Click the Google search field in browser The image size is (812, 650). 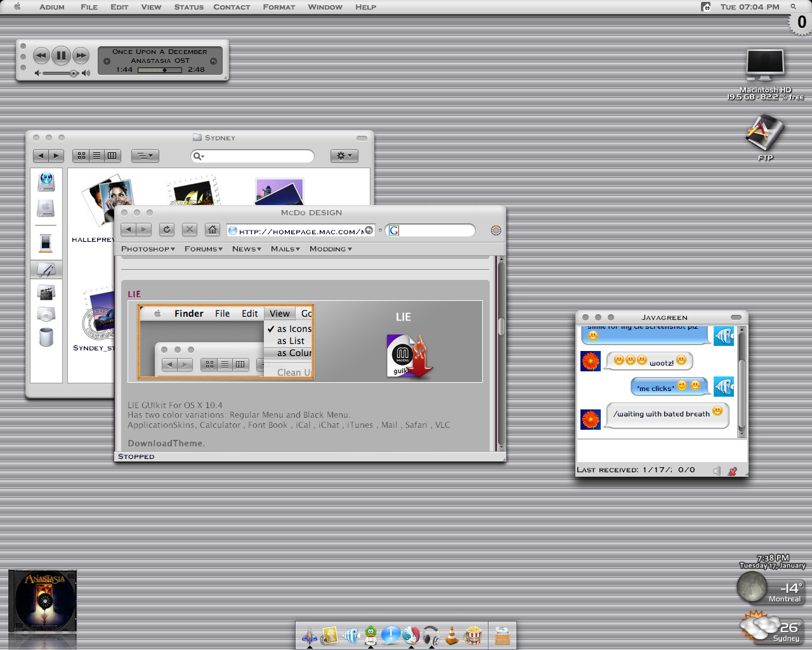[431, 230]
